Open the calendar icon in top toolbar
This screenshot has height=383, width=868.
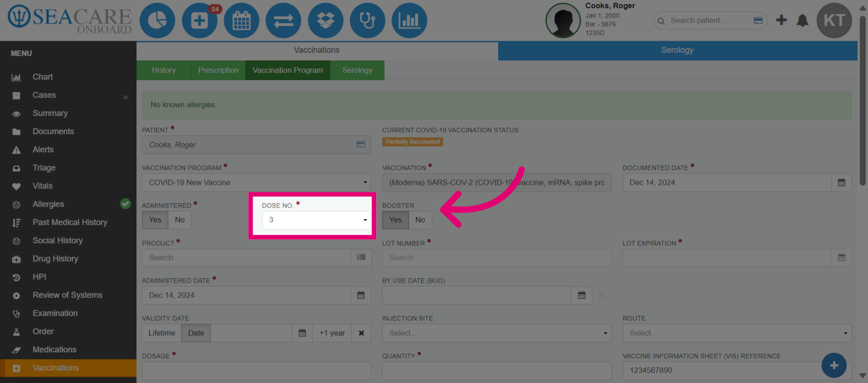click(x=241, y=20)
